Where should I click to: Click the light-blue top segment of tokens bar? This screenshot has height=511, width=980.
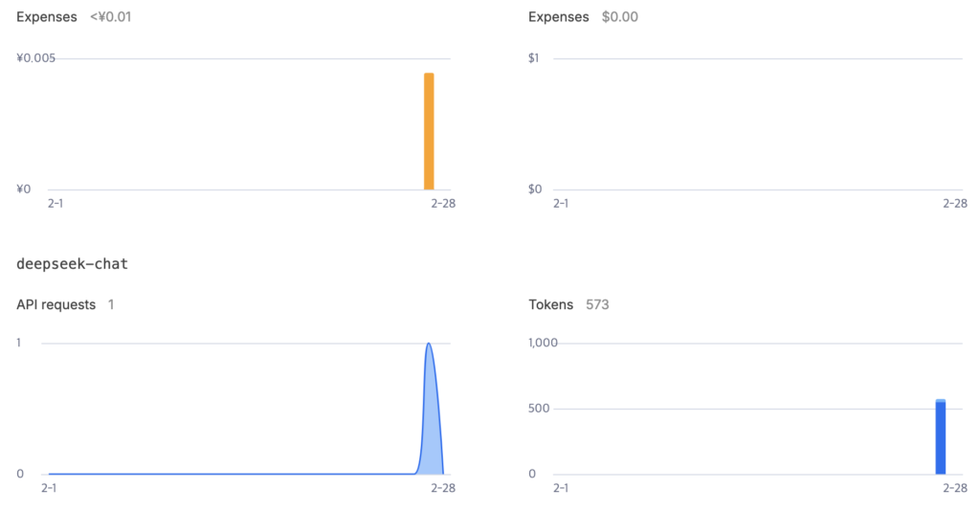[940, 401]
